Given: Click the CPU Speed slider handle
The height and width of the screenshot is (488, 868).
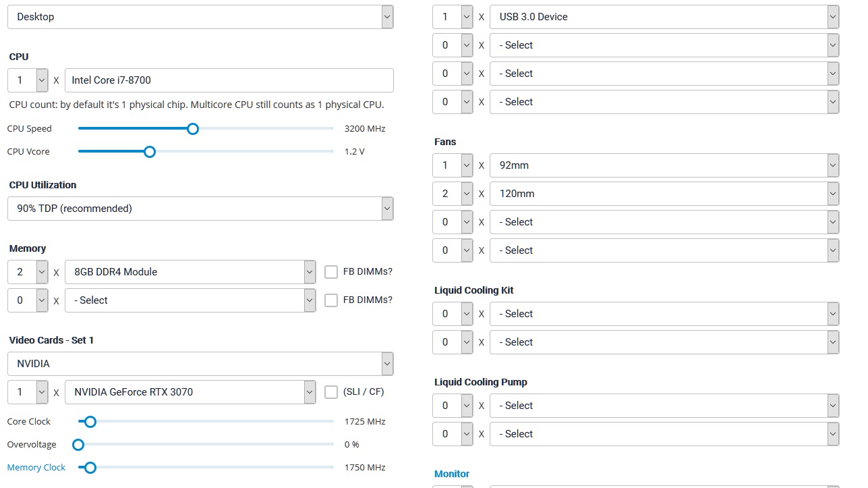Looking at the screenshot, I should click(193, 128).
